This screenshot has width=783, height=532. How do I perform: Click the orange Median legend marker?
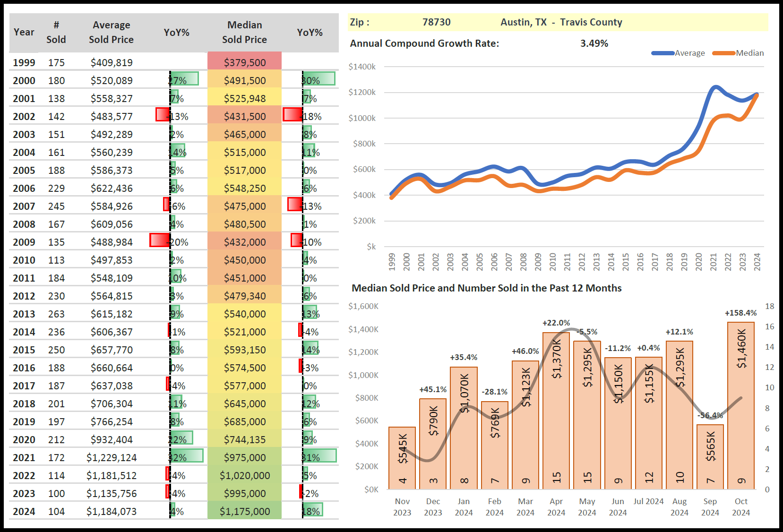pos(723,53)
